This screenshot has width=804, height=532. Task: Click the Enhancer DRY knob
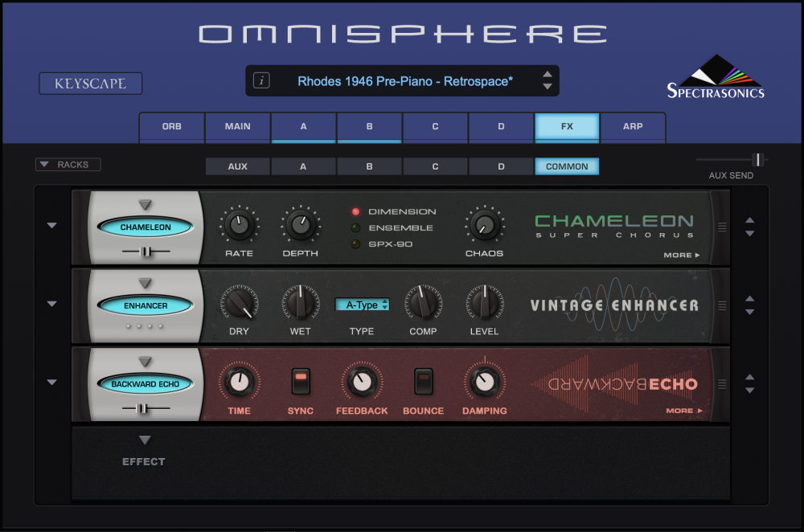239,303
